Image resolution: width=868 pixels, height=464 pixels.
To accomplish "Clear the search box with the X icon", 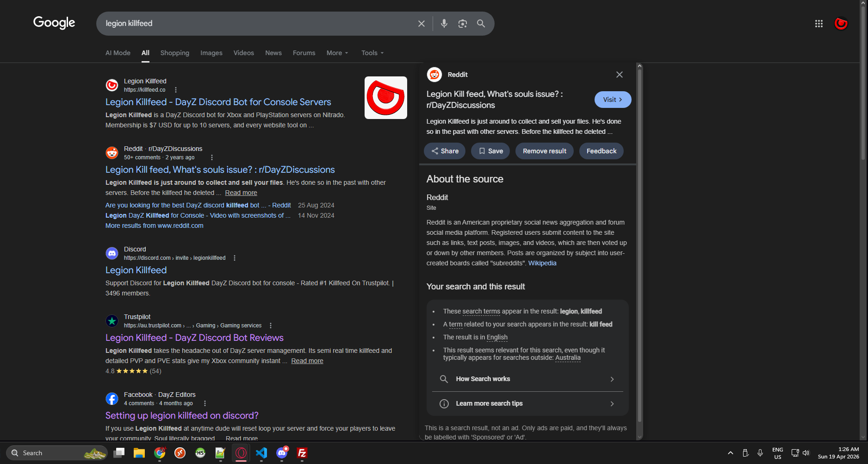I will (421, 24).
